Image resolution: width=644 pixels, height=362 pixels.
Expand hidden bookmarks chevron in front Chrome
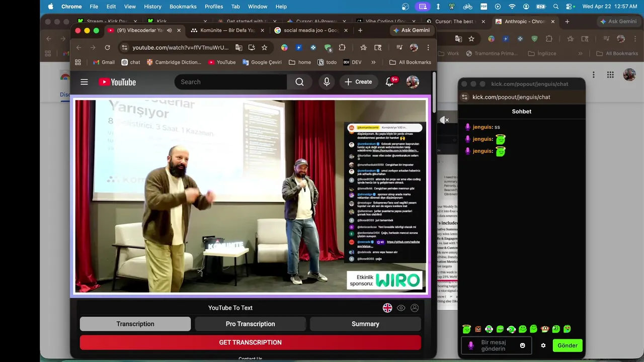click(373, 62)
